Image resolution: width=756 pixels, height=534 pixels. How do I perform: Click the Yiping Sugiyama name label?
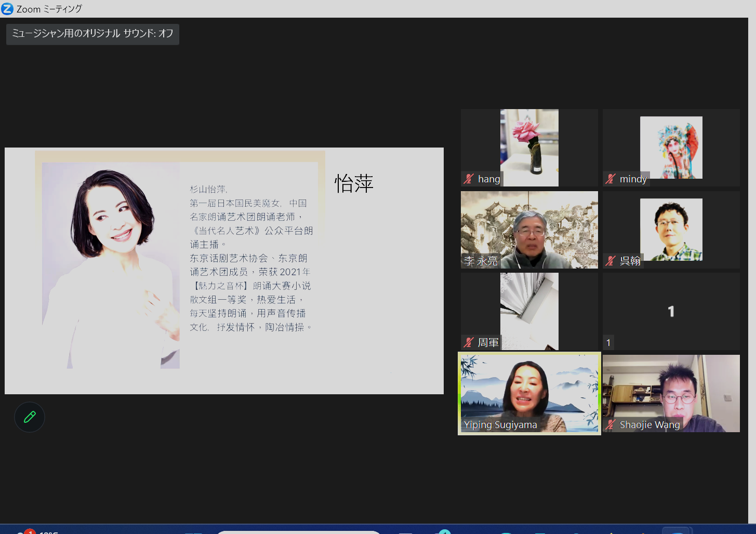[x=500, y=425]
